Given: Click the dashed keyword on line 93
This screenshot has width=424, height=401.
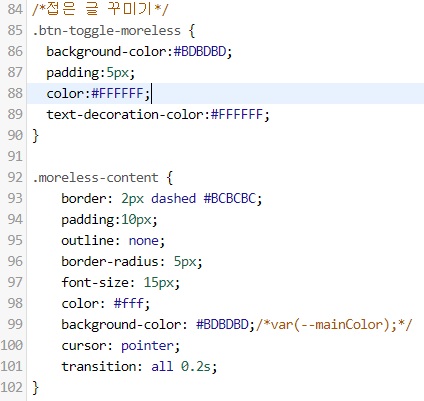Looking at the screenshot, I should coord(174,199).
